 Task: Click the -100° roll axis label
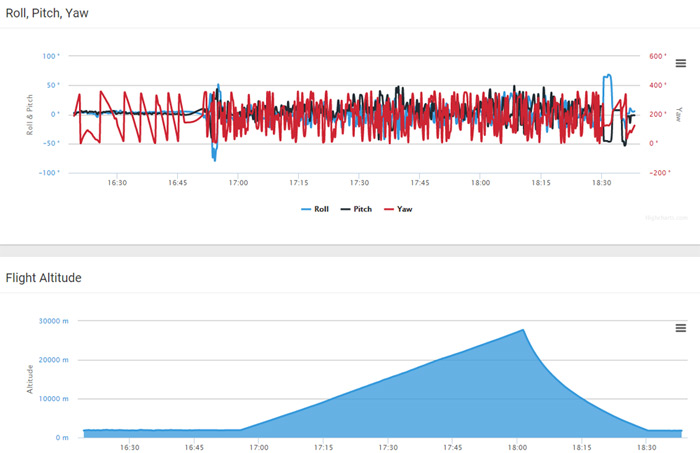(x=49, y=173)
